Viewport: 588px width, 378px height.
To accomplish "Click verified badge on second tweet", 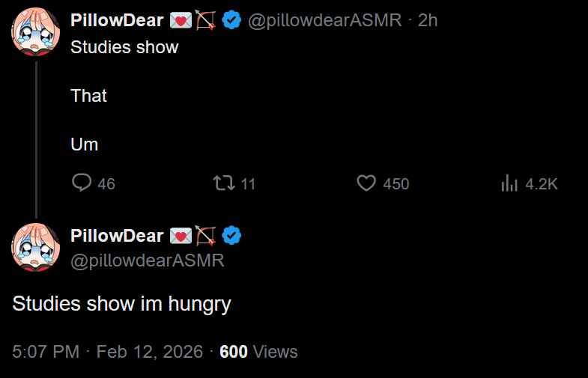I will 231,236.
